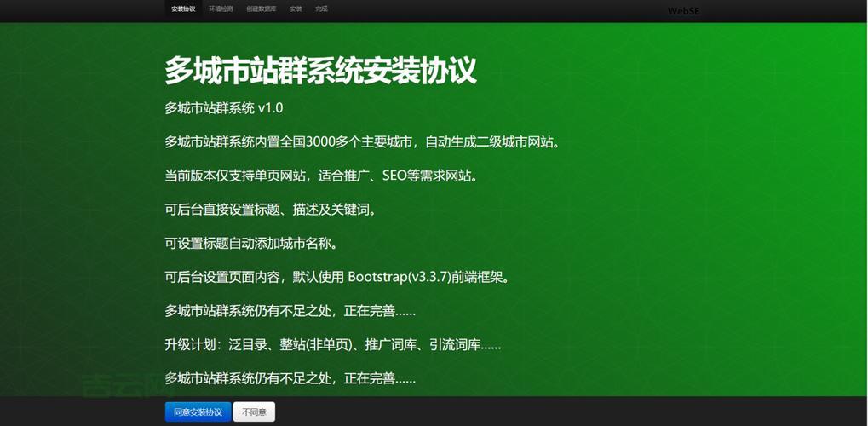Screen dimensions: 868x426
Task: Click the faint watermark logo beside the agree button
Action: pos(119,388)
